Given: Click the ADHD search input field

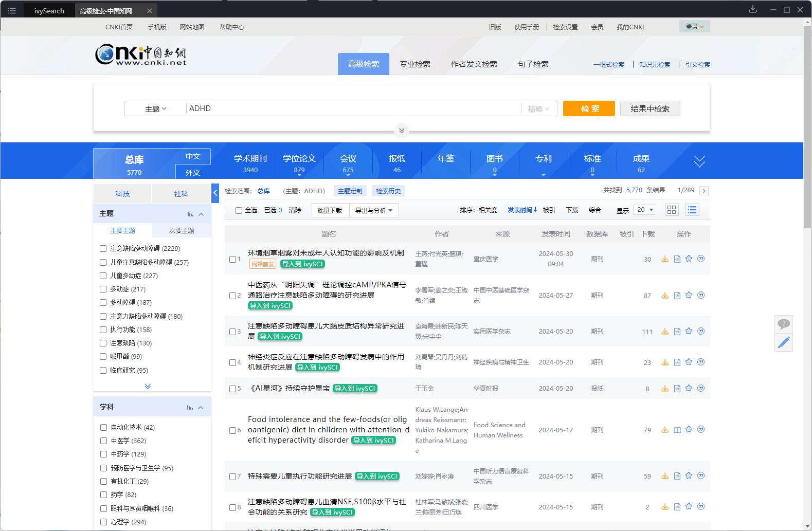Looking at the screenshot, I should pos(354,108).
